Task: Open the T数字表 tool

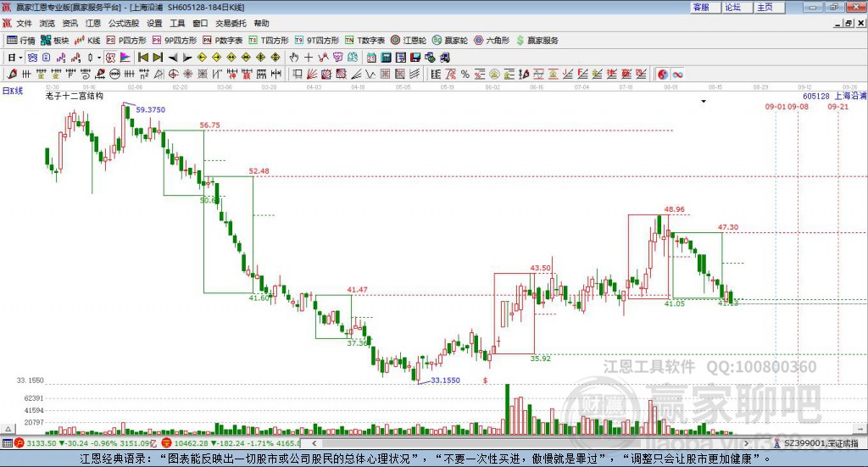Action: click(x=364, y=41)
